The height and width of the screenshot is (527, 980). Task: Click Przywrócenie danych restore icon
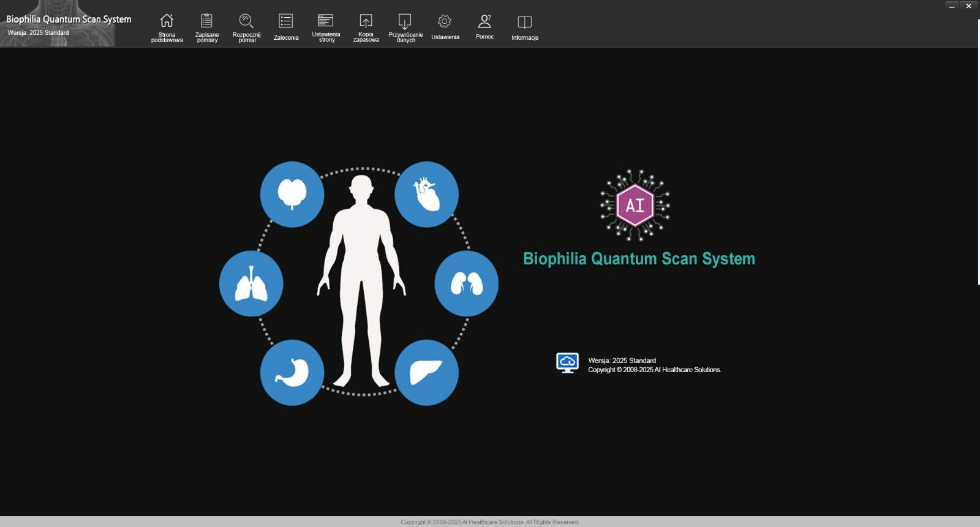pyautogui.click(x=405, y=22)
